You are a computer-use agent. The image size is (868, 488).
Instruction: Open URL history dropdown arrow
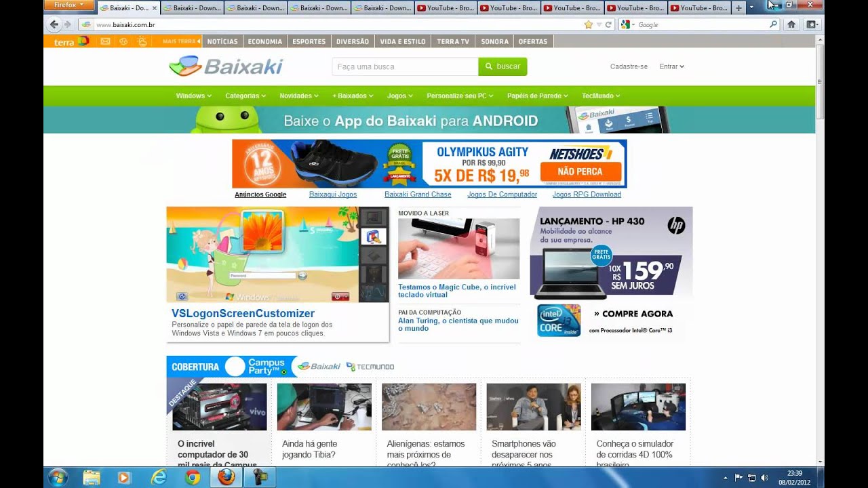(x=599, y=24)
